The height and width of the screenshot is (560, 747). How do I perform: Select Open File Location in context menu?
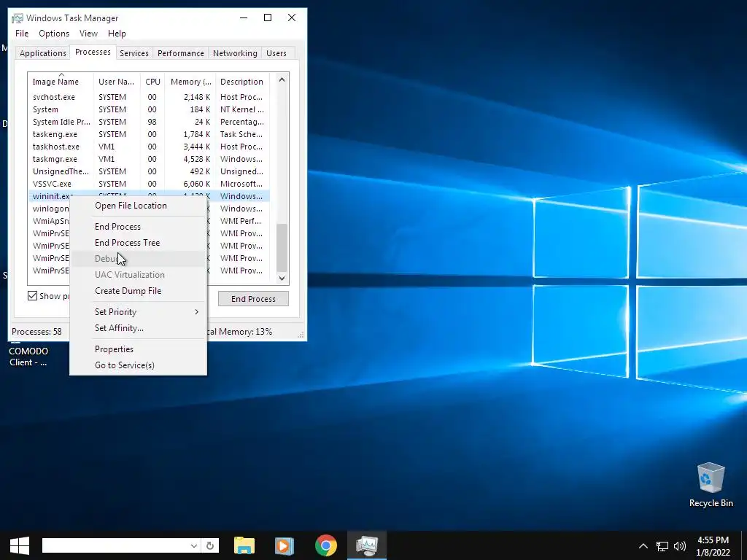[138, 206]
